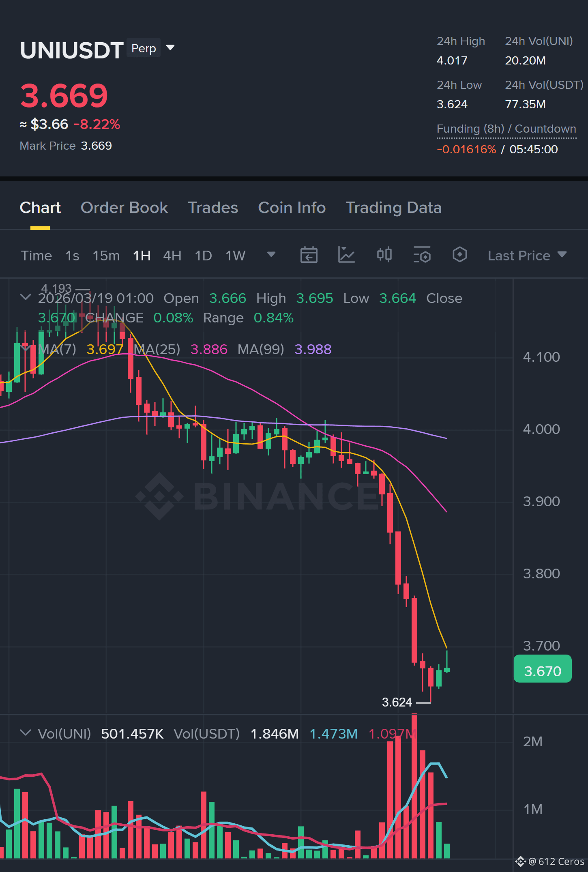Open the calendar date jump icon
Image resolution: width=588 pixels, height=872 pixels.
pos(309,255)
